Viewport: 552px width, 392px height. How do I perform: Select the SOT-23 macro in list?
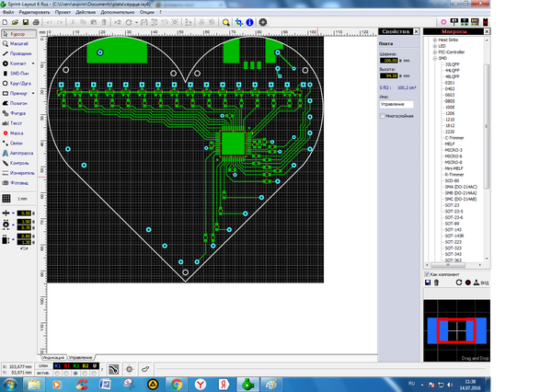[452, 205]
